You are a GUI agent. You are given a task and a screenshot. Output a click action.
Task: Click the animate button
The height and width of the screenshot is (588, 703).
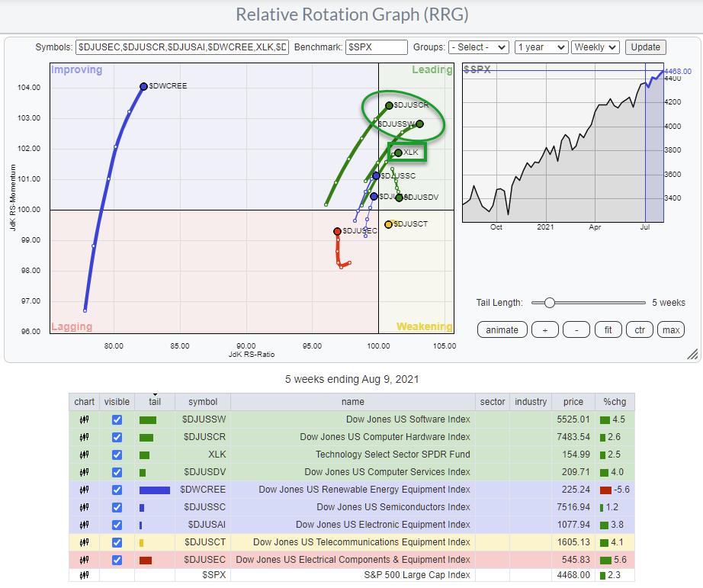tap(502, 330)
